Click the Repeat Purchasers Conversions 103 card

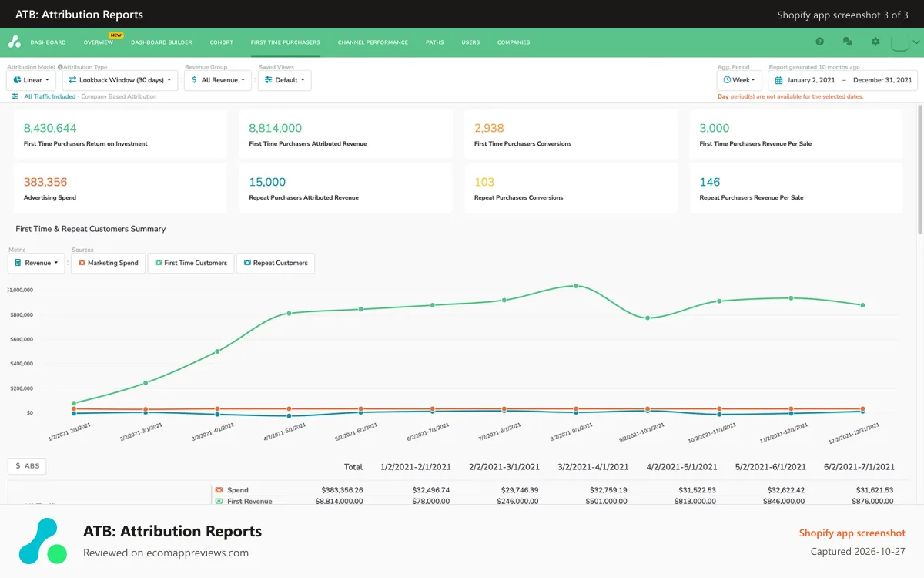click(x=571, y=188)
